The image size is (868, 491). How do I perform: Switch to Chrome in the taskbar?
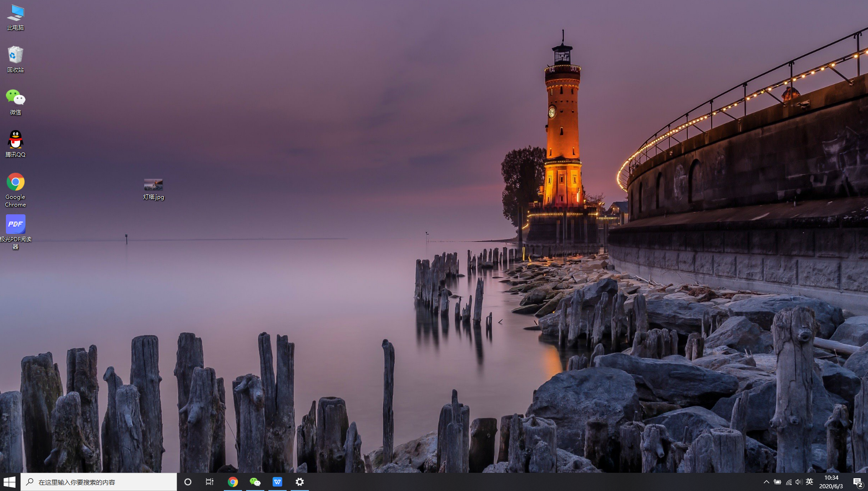click(x=233, y=482)
